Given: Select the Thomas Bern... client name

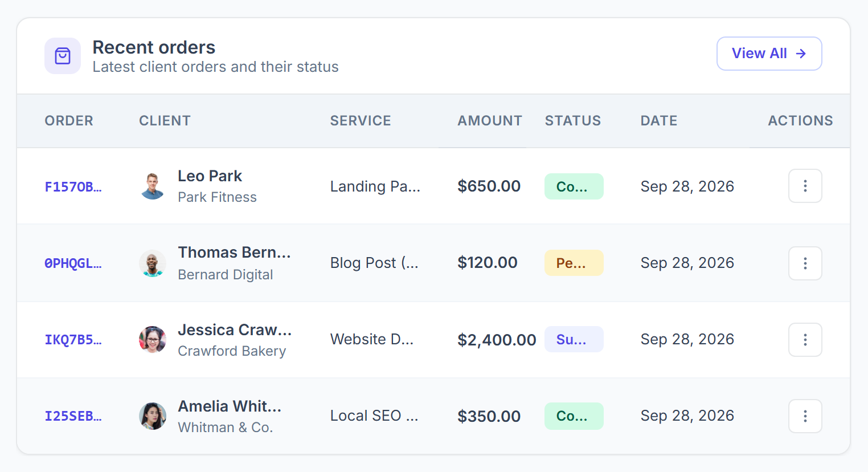Looking at the screenshot, I should pos(234,253).
